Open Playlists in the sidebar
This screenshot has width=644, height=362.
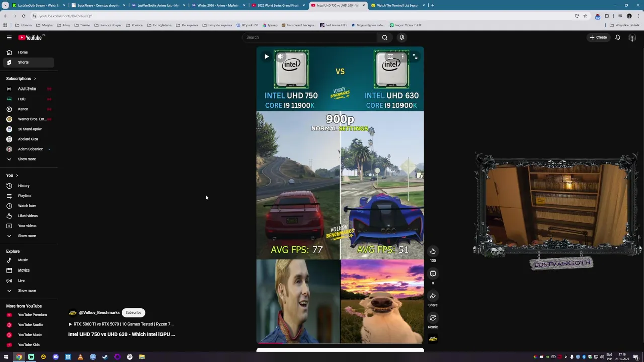[28, 196]
